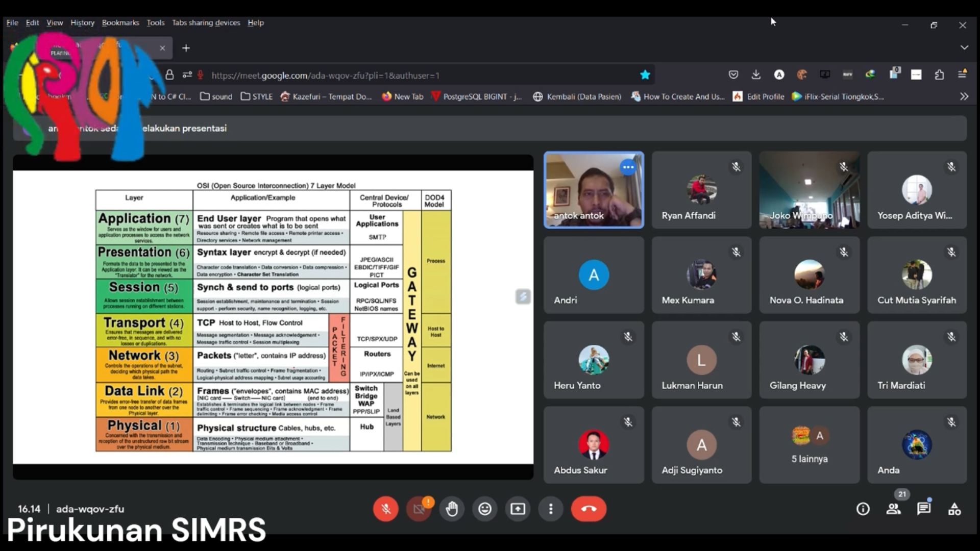This screenshot has height=551, width=980.
Task: Open the 5 lainnya participants tile
Action: click(x=809, y=445)
